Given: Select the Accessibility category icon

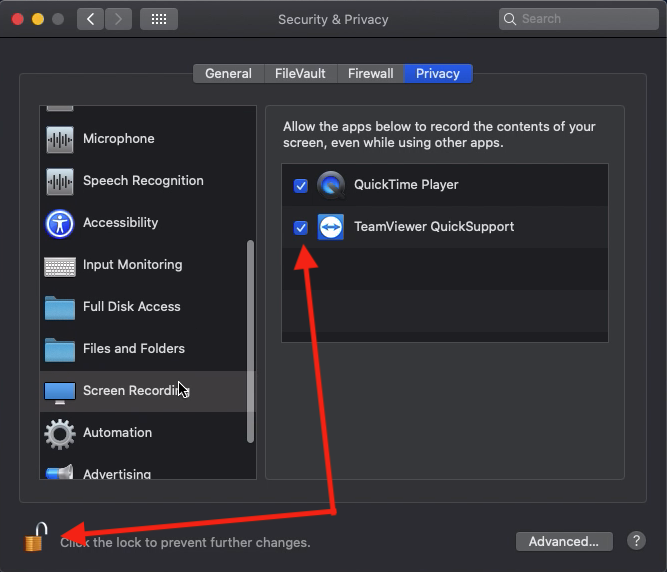Looking at the screenshot, I should click(60, 223).
